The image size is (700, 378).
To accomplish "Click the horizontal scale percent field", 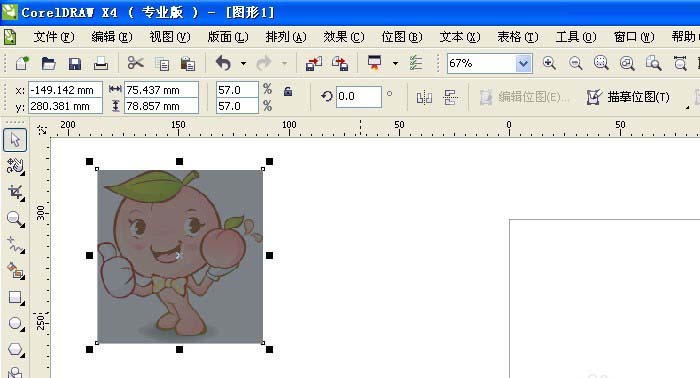I will (237, 90).
